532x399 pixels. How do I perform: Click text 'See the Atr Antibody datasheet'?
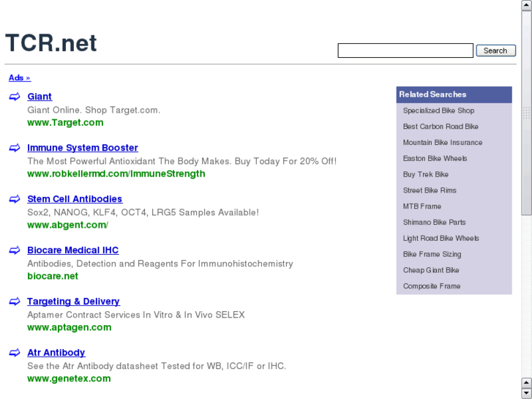(93, 366)
